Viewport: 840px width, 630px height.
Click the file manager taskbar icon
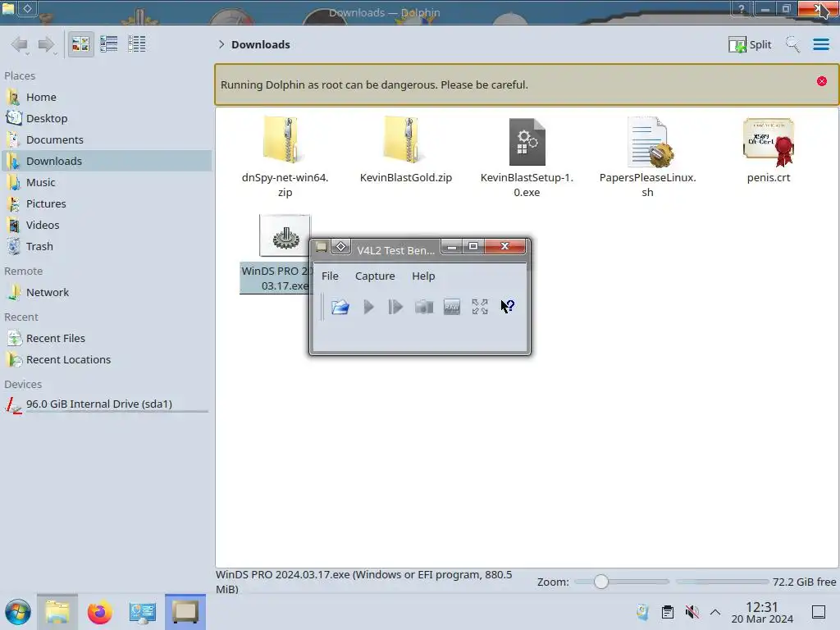(57, 612)
